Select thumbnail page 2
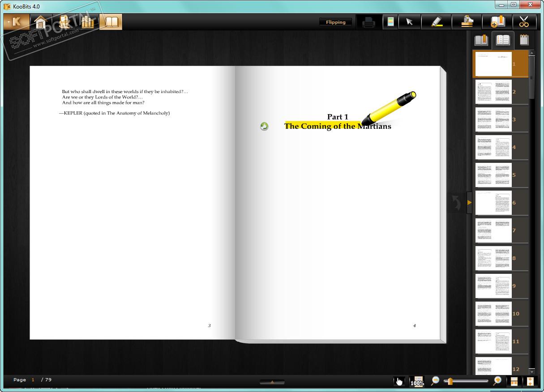 point(501,92)
